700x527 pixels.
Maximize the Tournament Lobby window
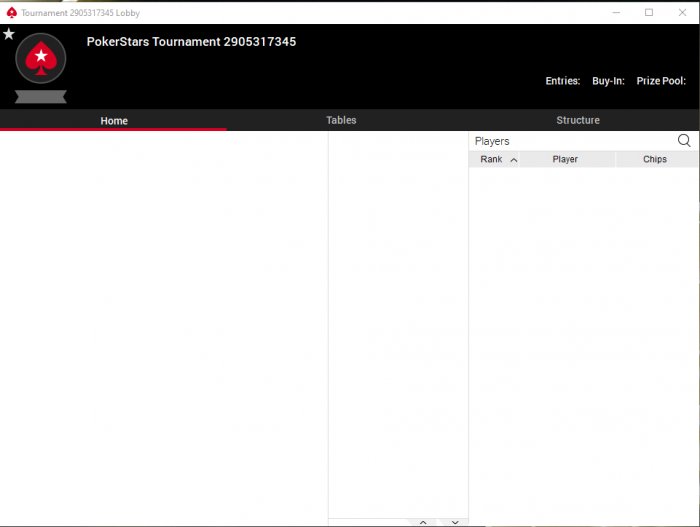click(649, 13)
